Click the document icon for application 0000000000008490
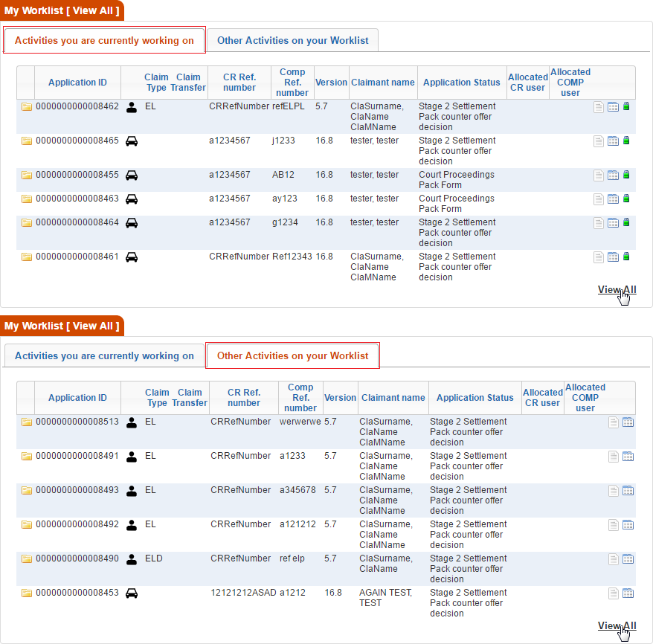 [613, 558]
